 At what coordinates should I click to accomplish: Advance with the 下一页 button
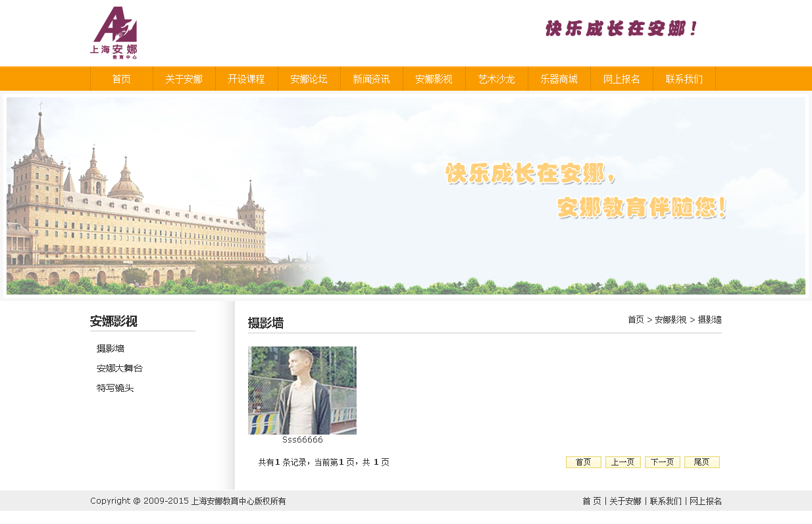coord(662,462)
